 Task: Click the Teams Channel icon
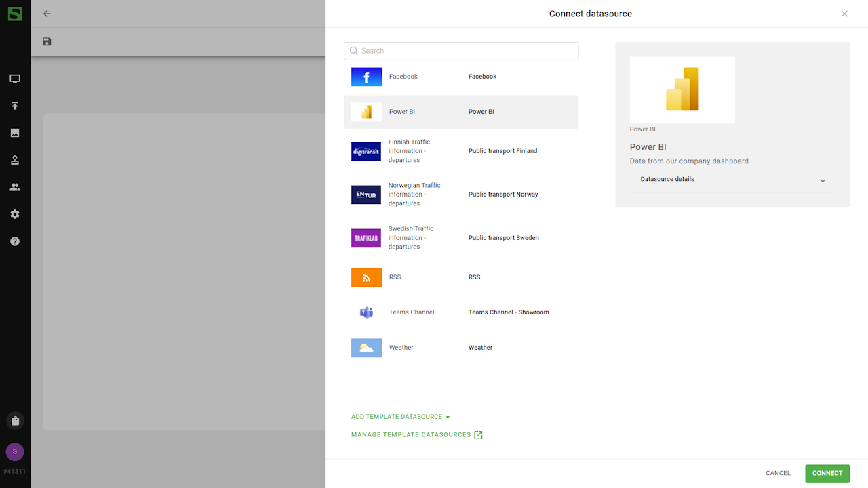click(366, 312)
